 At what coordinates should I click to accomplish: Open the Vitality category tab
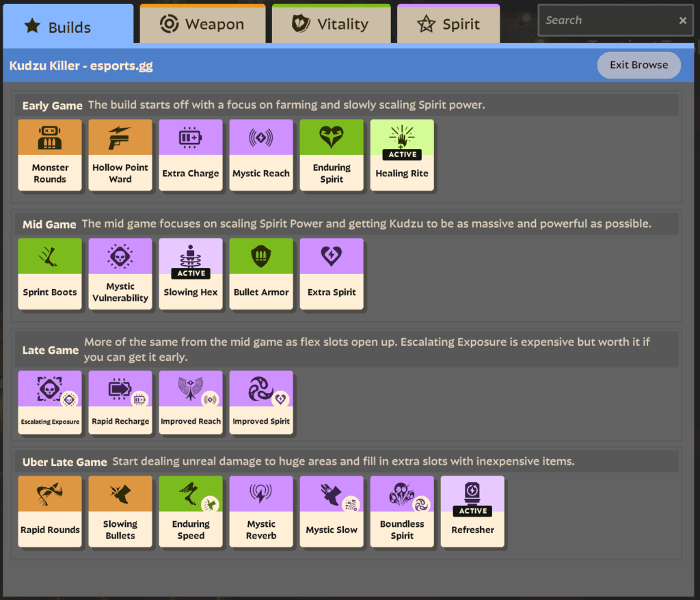coord(331,23)
